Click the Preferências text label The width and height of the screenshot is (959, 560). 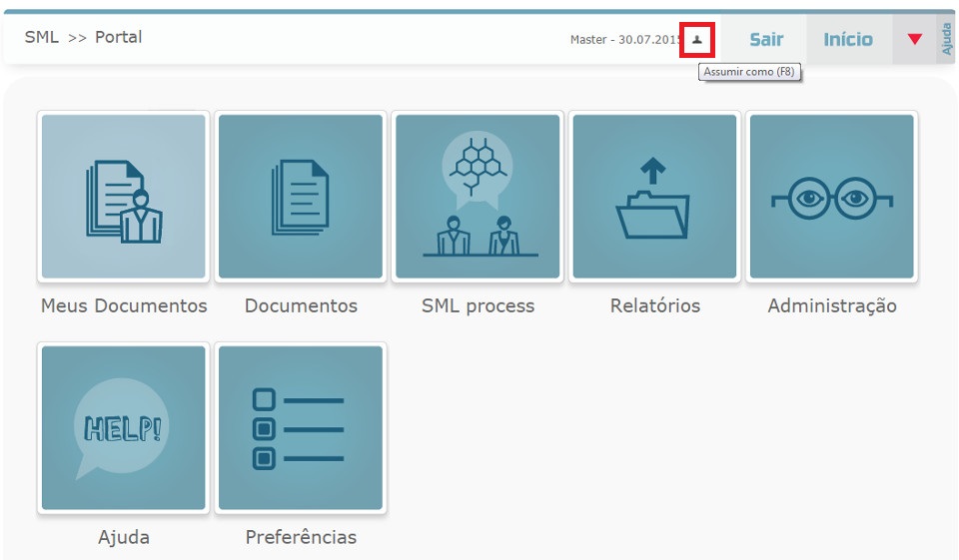coord(301,538)
